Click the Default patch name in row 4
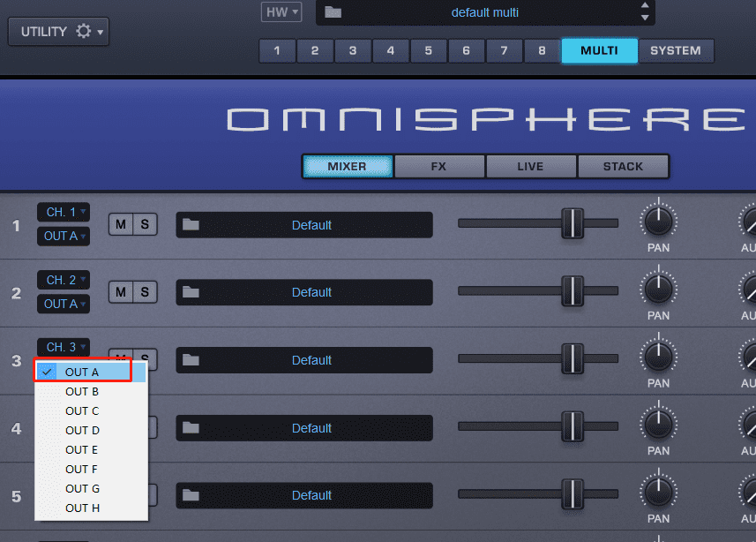Screen dimensions: 756x542 pyautogui.click(x=311, y=428)
